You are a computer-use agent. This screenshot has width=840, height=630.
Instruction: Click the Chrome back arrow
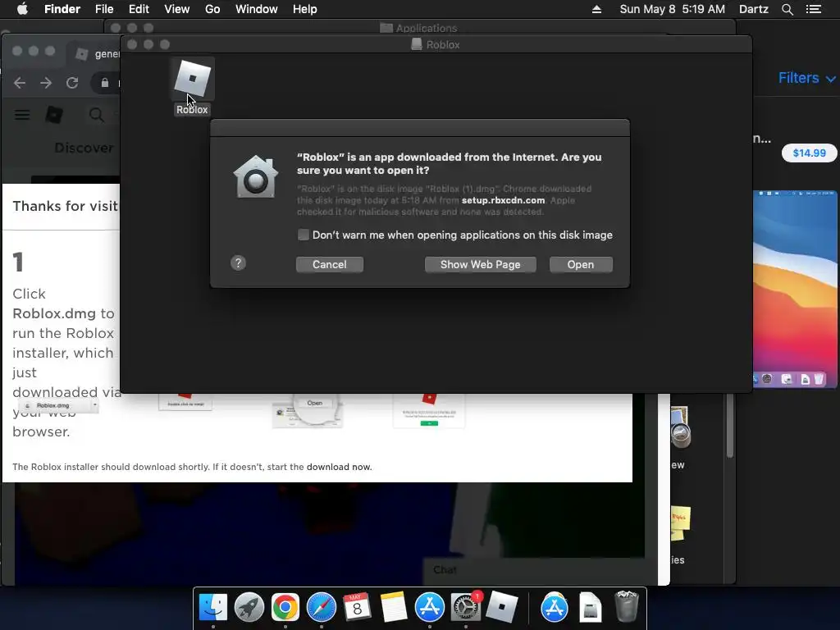(20, 83)
